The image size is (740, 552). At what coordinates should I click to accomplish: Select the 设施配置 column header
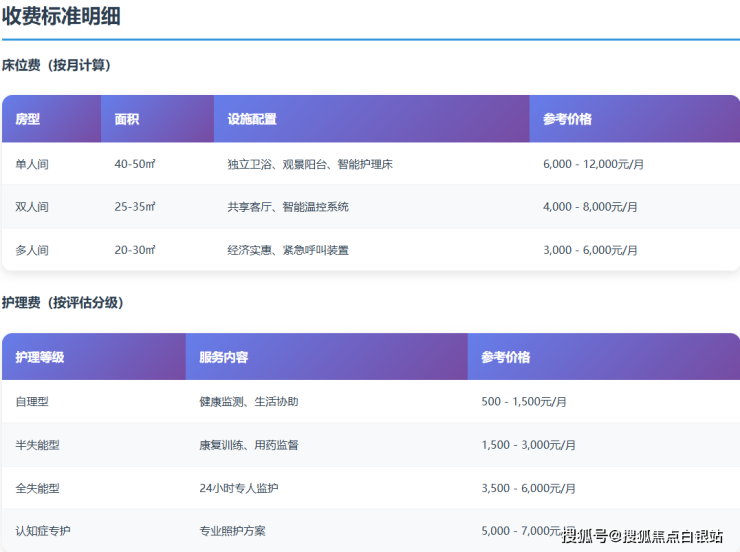point(252,119)
